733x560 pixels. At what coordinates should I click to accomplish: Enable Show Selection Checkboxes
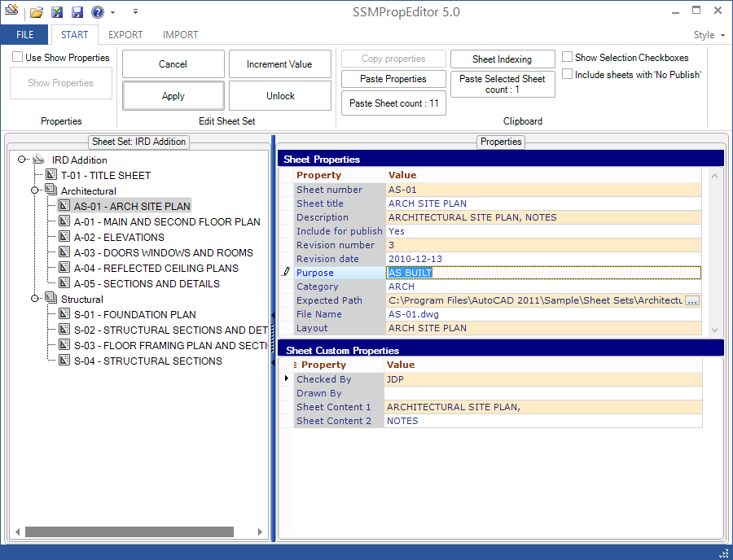(567, 57)
